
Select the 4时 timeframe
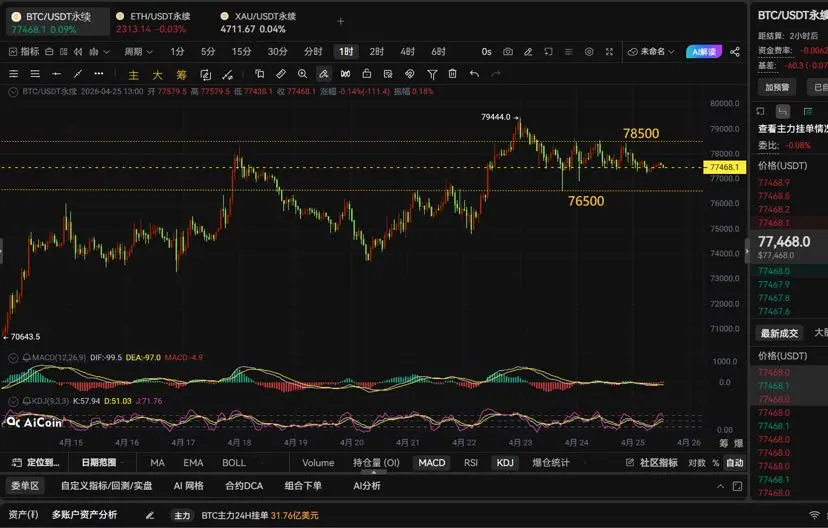pyautogui.click(x=407, y=52)
